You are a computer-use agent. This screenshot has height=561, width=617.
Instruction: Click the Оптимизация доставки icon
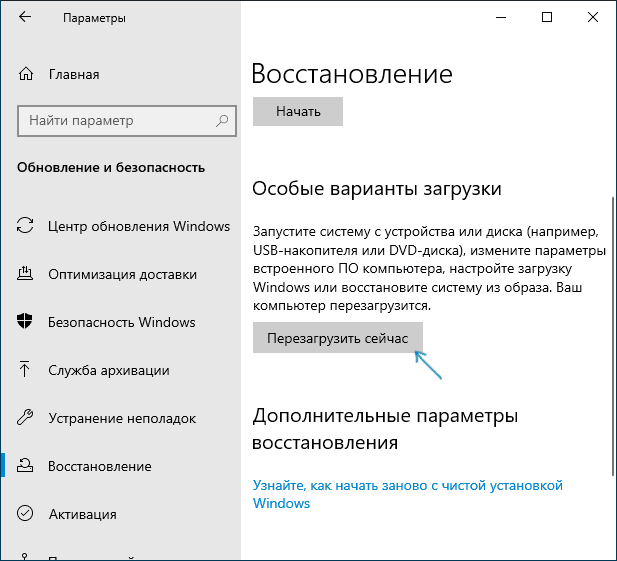(x=26, y=274)
